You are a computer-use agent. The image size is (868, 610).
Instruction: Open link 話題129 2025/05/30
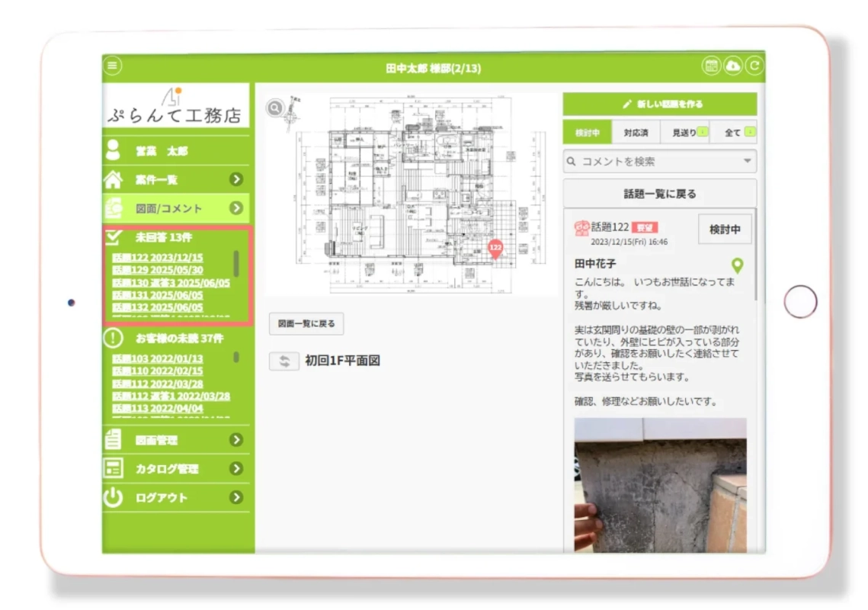click(x=158, y=271)
